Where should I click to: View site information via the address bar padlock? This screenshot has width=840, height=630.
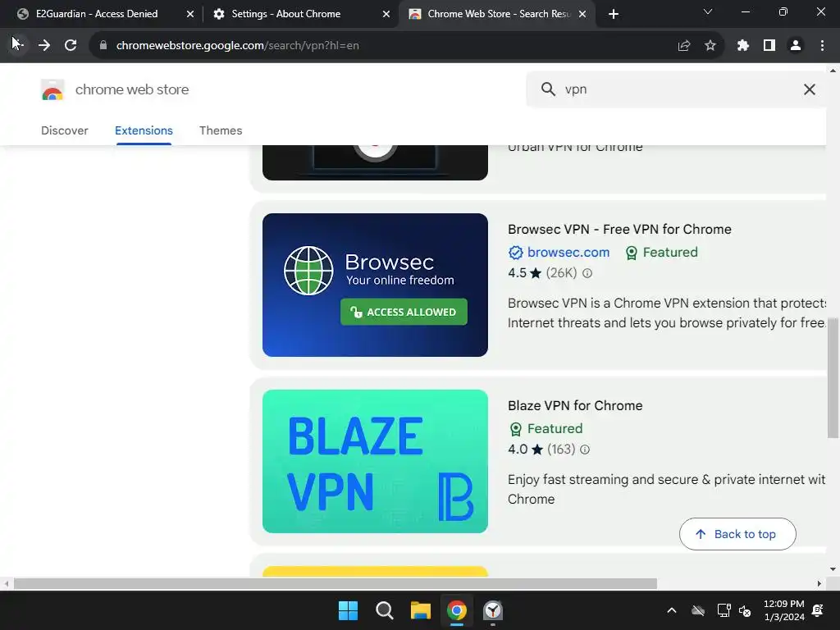103,46
